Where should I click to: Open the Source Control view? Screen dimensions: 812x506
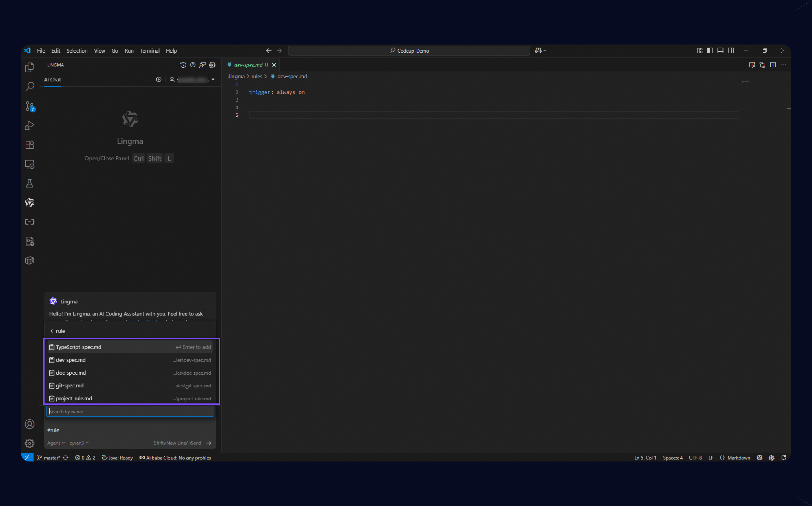point(30,106)
